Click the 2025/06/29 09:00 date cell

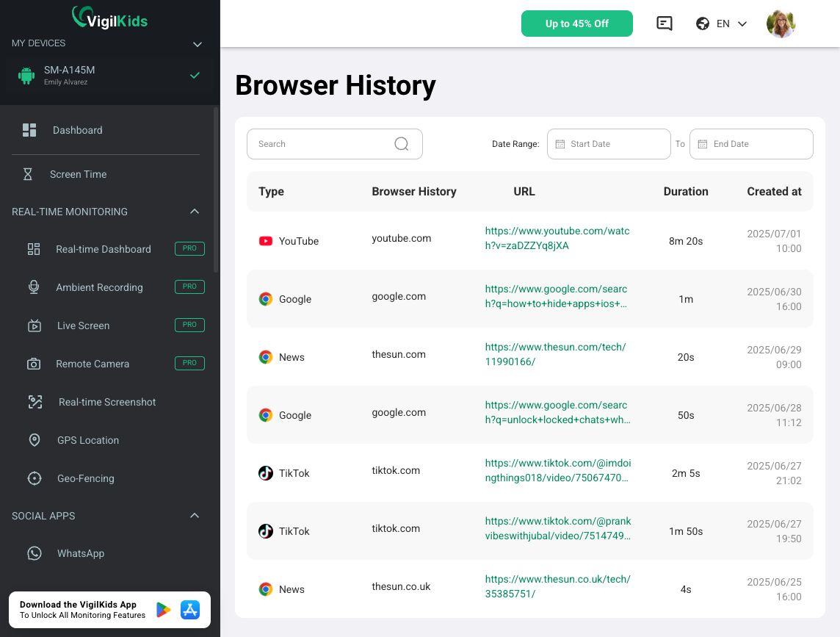tap(774, 357)
